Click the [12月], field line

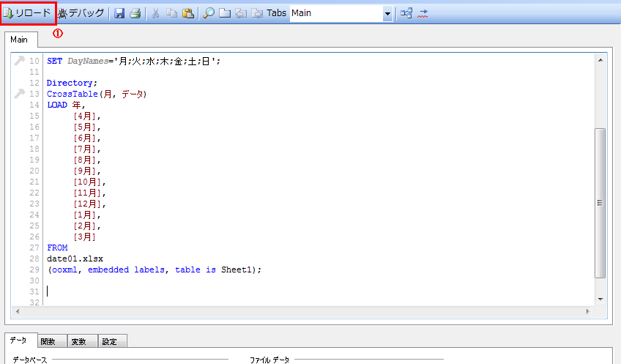tap(89, 204)
